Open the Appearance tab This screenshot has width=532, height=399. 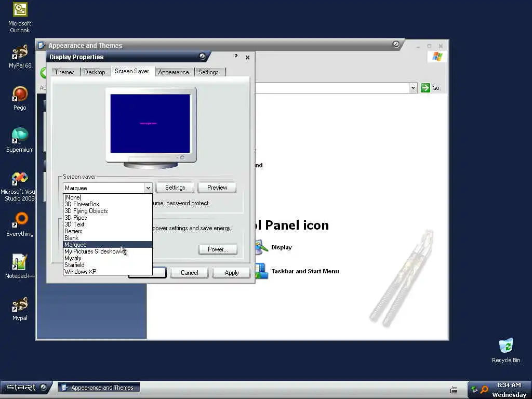click(x=174, y=72)
